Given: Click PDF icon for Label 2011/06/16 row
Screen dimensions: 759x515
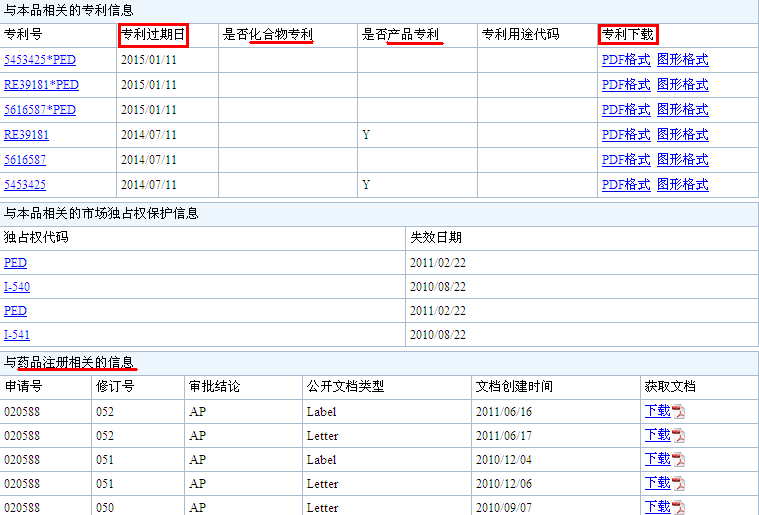Looking at the screenshot, I should pos(678,412).
